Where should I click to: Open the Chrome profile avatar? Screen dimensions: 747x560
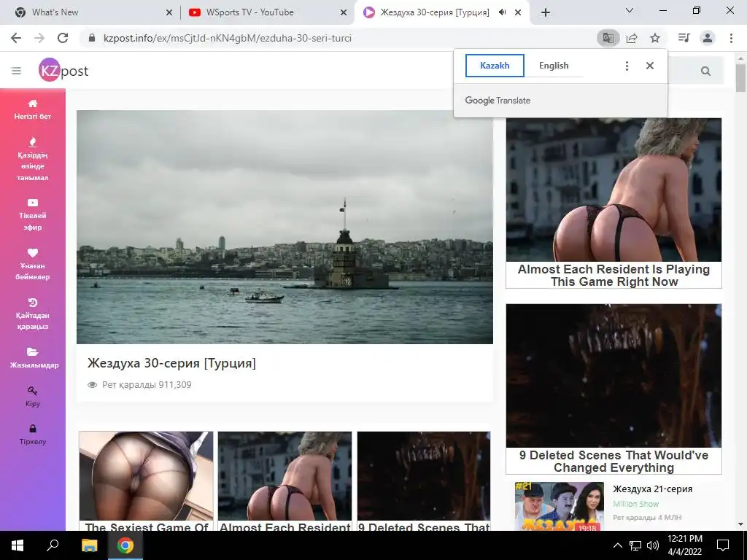(708, 38)
